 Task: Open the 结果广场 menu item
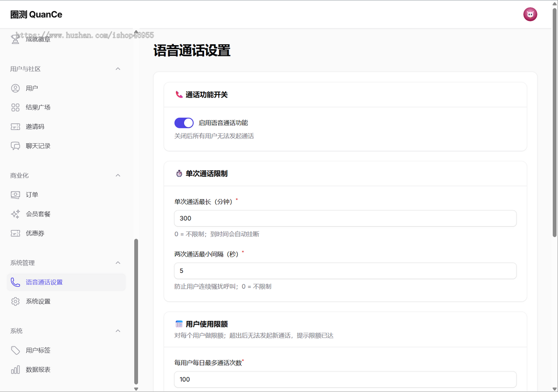pyautogui.click(x=66, y=107)
